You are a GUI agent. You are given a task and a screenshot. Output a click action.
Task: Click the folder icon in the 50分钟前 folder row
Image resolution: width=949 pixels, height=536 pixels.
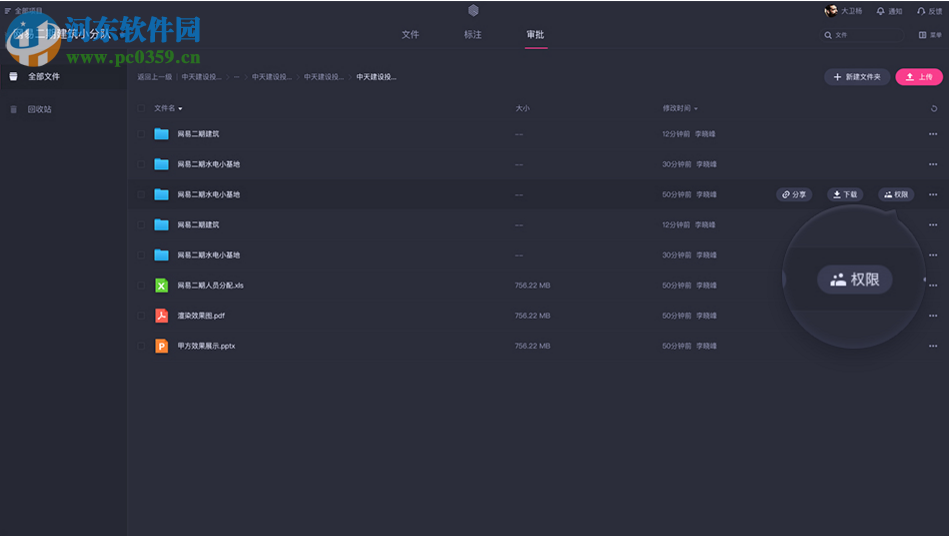coord(161,194)
